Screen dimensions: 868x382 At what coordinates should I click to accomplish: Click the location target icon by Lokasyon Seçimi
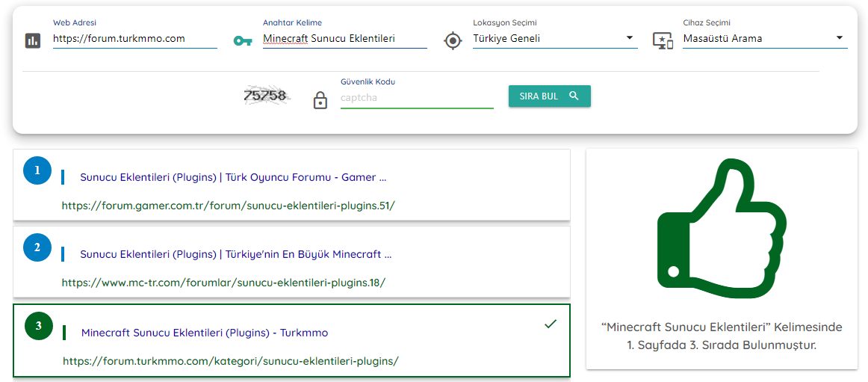click(x=453, y=40)
